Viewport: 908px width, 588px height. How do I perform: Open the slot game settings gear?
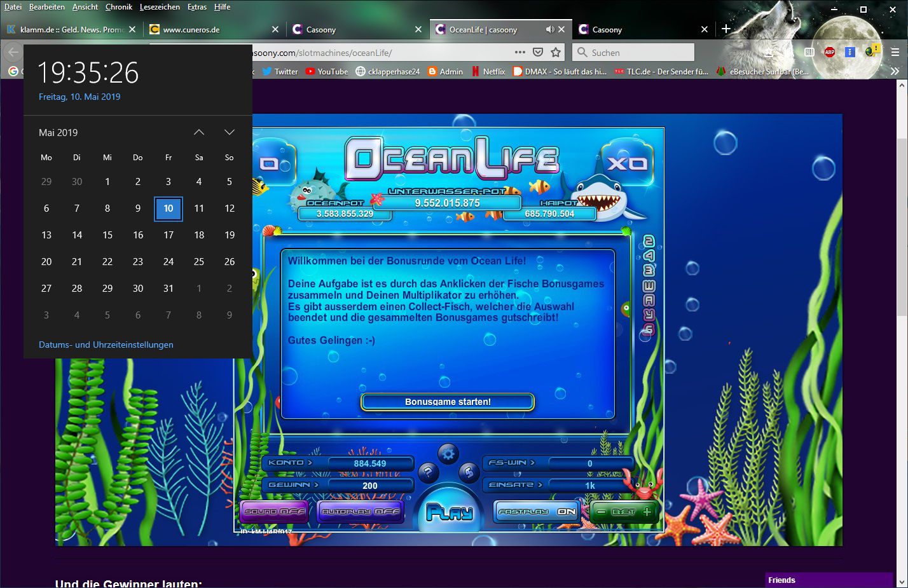click(448, 454)
